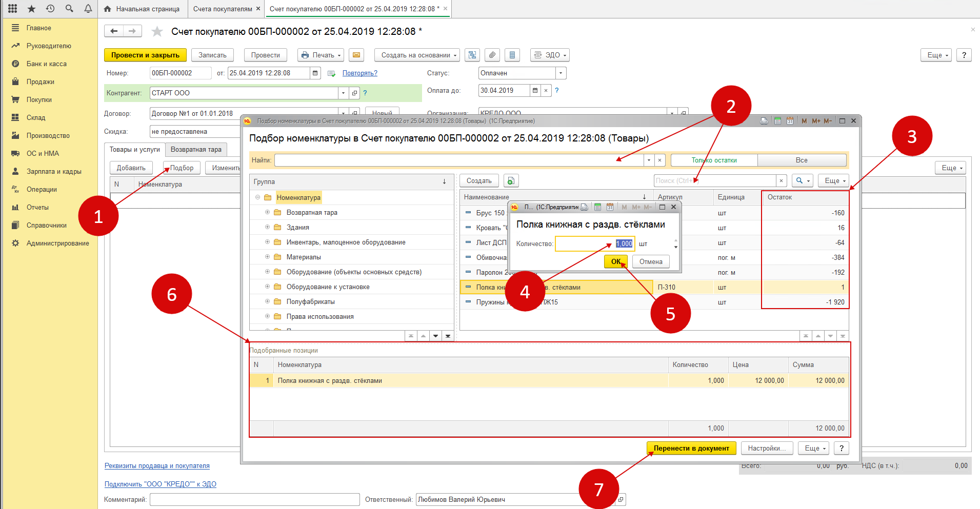The image size is (980, 509).
Task: Open Настройки... in selection window
Action: coord(767,449)
